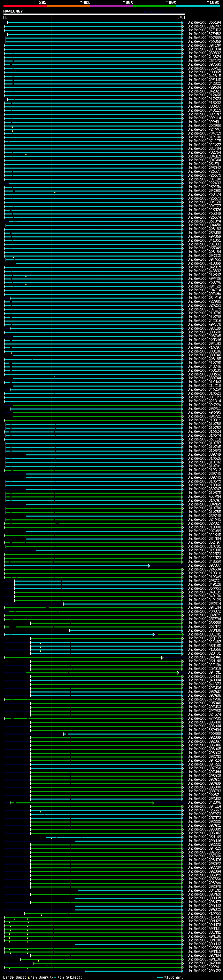
Task: Click the UniRef100_P17673 label
Action: (x=204, y=99)
